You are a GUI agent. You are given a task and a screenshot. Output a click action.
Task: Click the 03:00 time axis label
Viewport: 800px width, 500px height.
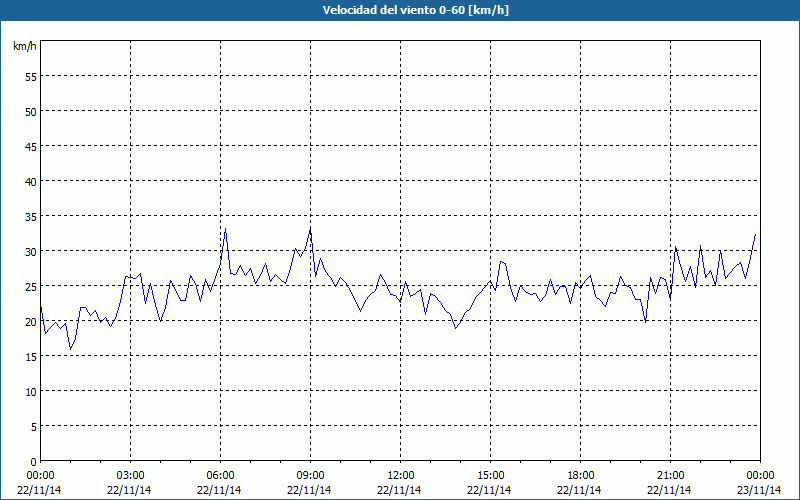point(131,476)
